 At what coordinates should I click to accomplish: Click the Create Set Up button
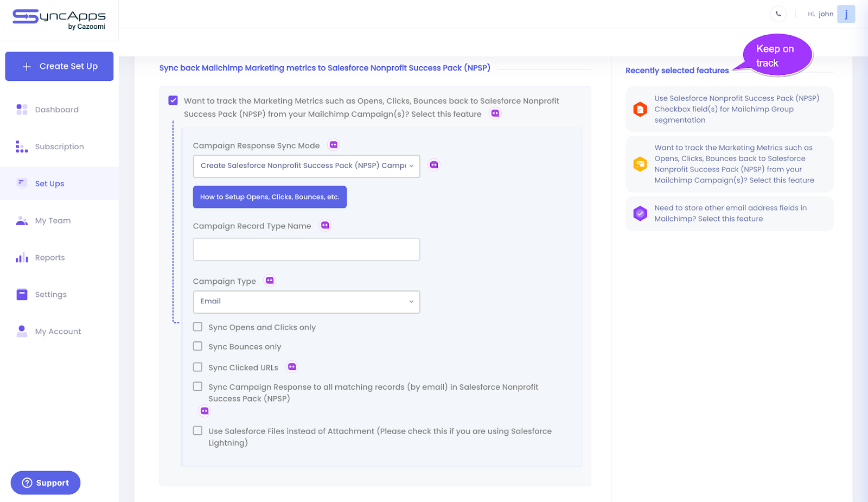click(x=59, y=66)
